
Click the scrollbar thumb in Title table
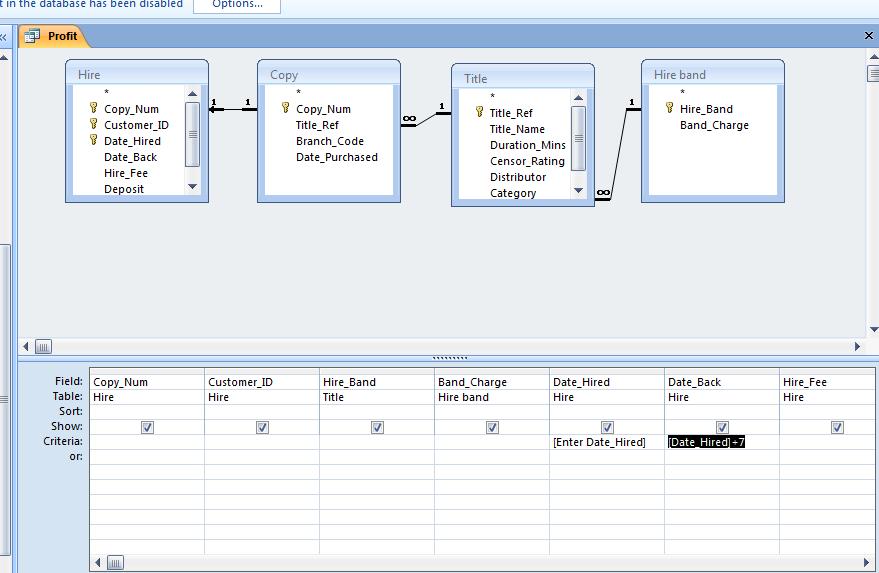(x=579, y=138)
